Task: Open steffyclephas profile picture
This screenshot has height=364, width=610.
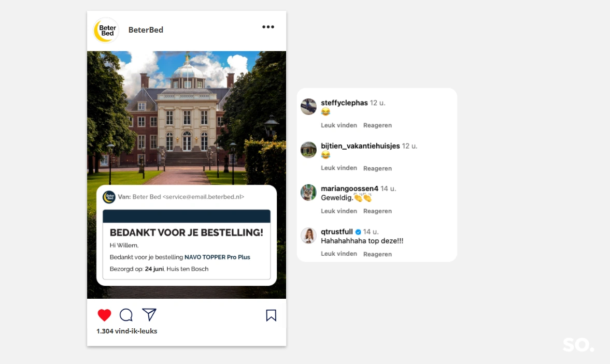Action: [x=308, y=107]
